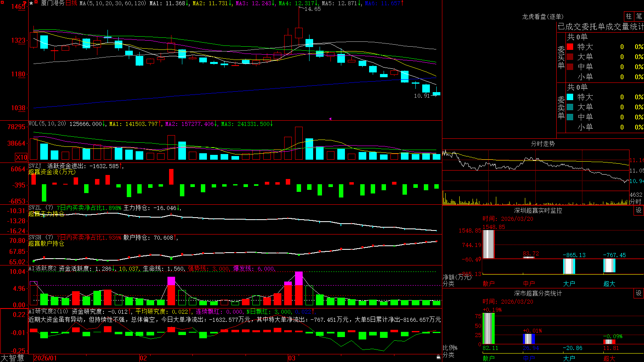Screen dimensions: 644x362
Task: Click the 生命线: 1.560 label
Action: pos(164,268)
